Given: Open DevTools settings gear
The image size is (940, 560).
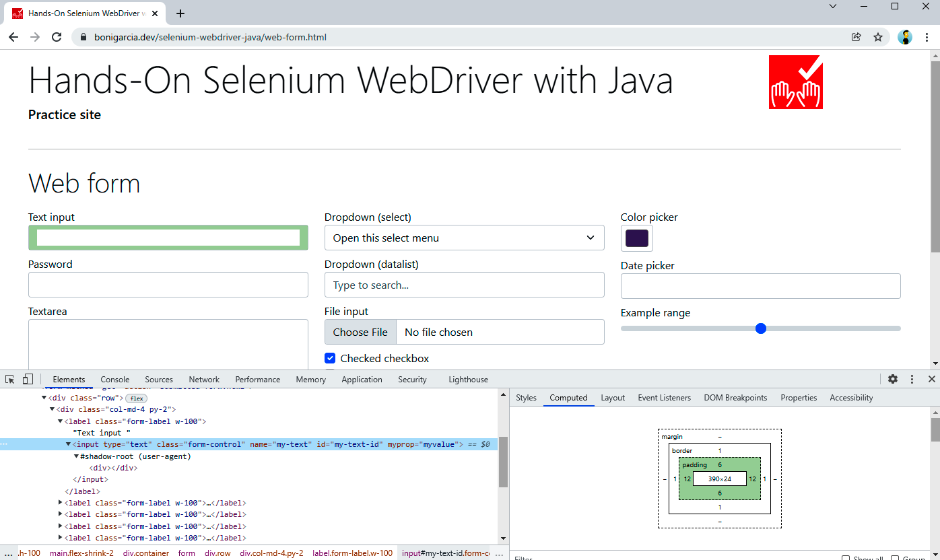Looking at the screenshot, I should click(893, 380).
